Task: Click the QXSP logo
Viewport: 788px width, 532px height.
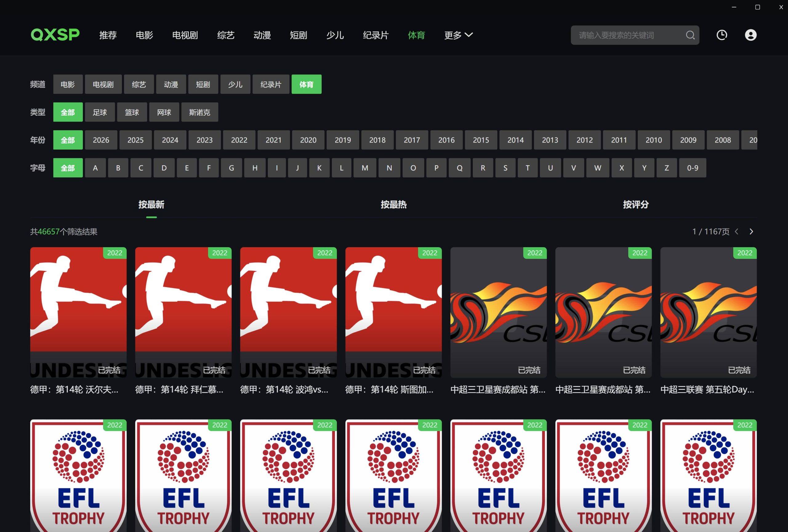Action: [x=55, y=35]
